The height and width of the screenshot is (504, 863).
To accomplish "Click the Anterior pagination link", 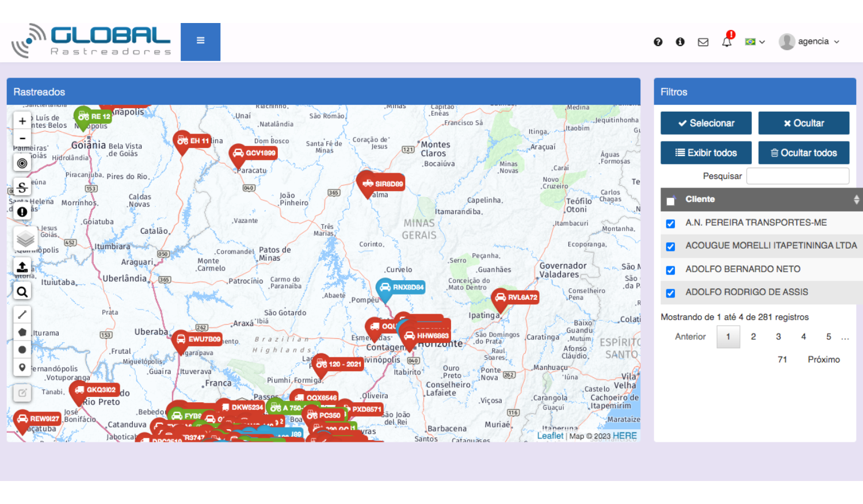I will [690, 337].
